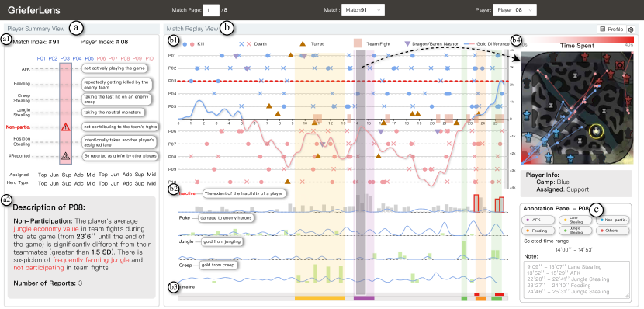Click the leftmost turret marker on P08 row
Viewport: 644px width, 309px height.
[x=317, y=156]
